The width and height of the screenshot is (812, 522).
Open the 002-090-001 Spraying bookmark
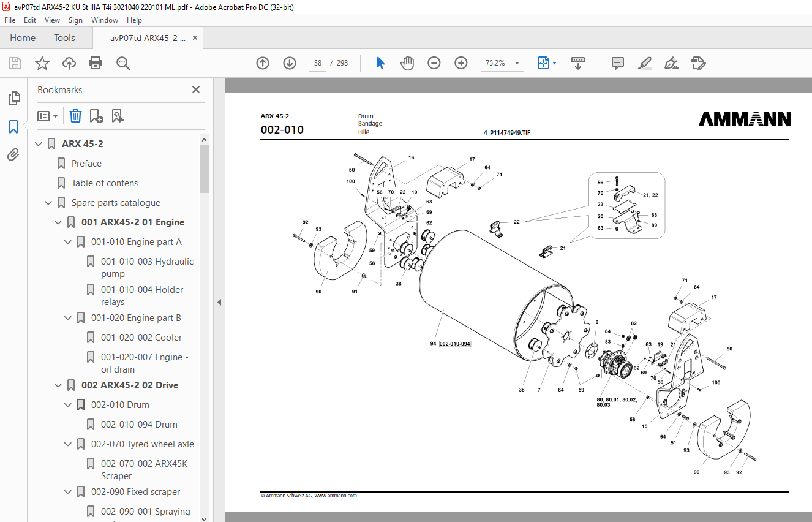point(145,512)
